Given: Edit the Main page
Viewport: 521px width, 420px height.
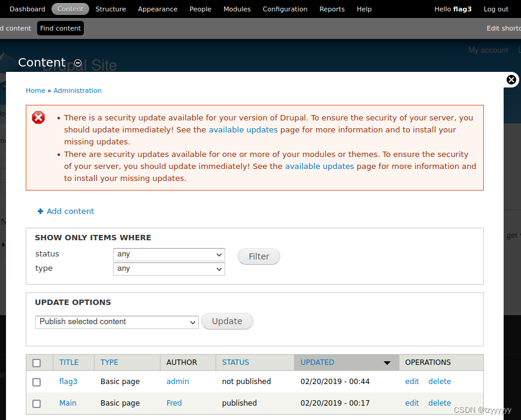Looking at the screenshot, I should 412,403.
